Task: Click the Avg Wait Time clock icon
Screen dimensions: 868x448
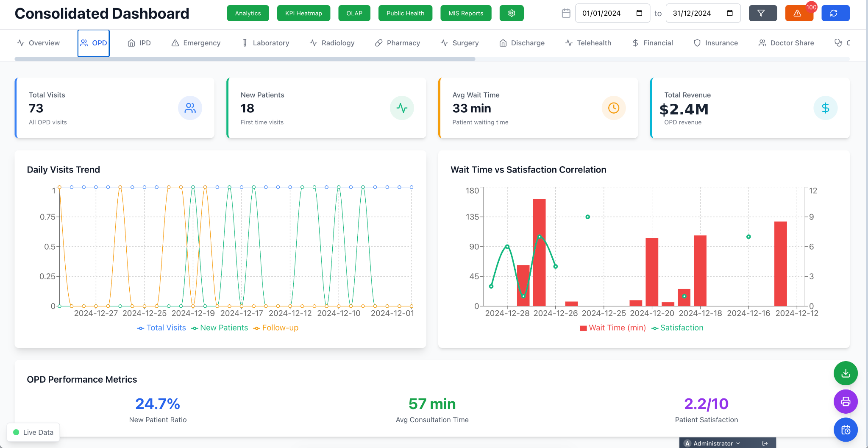Action: [614, 108]
